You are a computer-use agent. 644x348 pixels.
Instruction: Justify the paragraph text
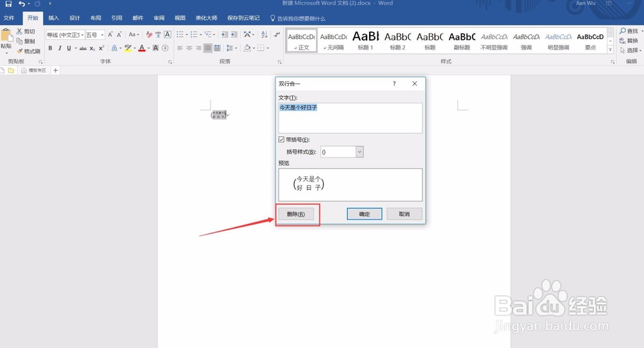point(208,48)
